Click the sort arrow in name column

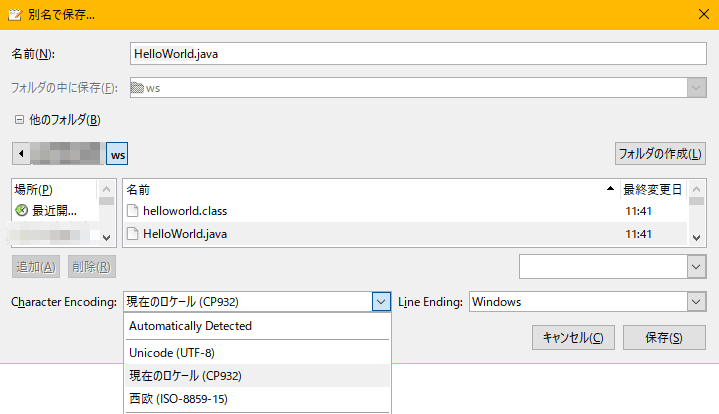610,189
